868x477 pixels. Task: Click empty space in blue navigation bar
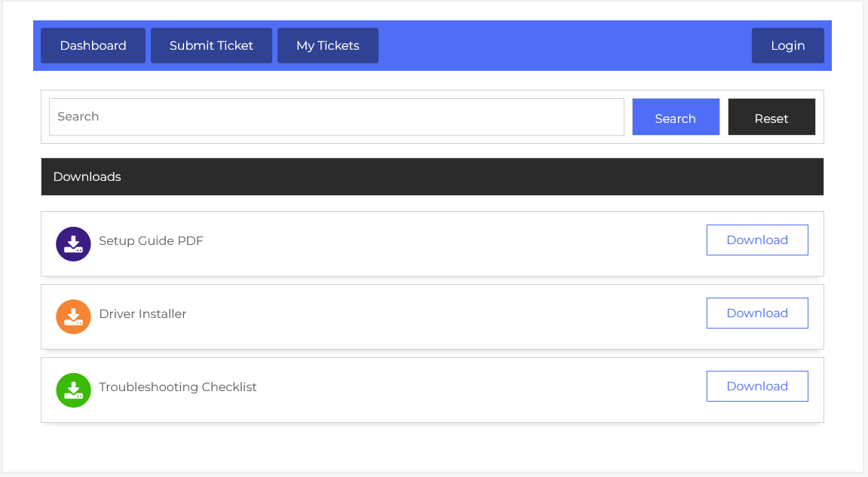click(566, 46)
